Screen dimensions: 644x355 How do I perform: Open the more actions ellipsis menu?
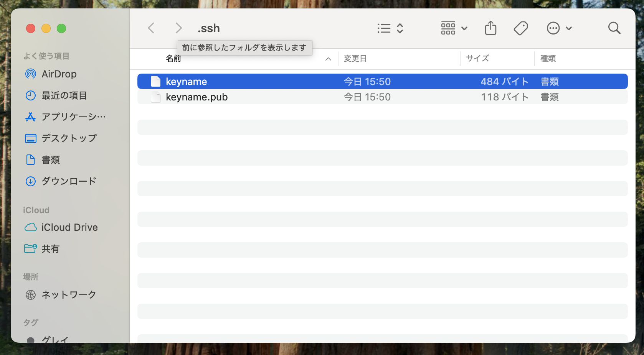coord(559,28)
